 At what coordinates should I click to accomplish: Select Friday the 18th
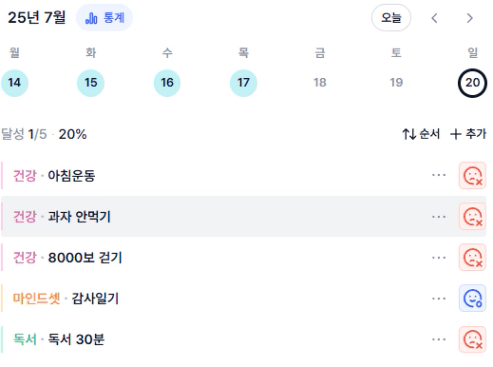point(320,83)
